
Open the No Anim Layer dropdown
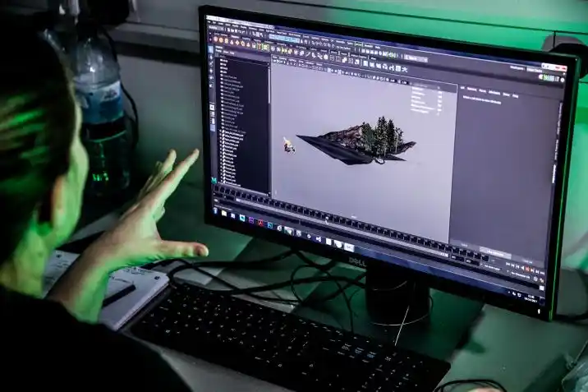pos(493,268)
